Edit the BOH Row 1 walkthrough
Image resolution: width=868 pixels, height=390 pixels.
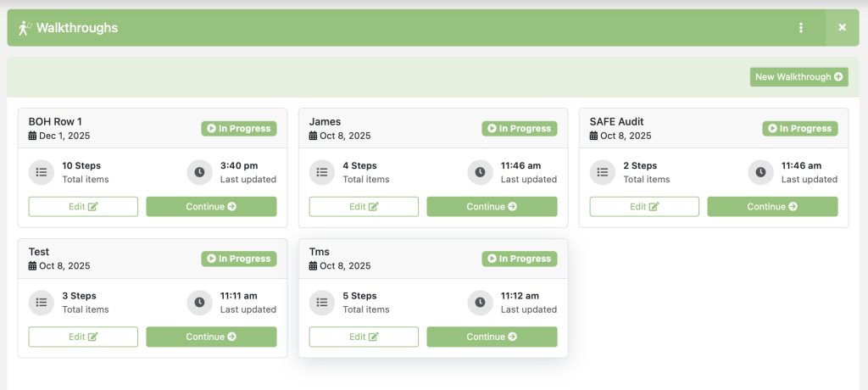tap(83, 207)
